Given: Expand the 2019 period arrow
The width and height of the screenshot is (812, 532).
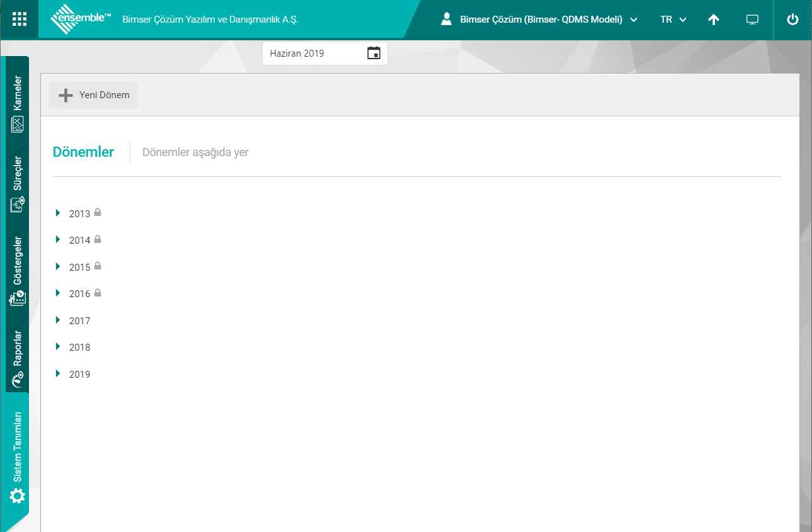Looking at the screenshot, I should coord(58,374).
